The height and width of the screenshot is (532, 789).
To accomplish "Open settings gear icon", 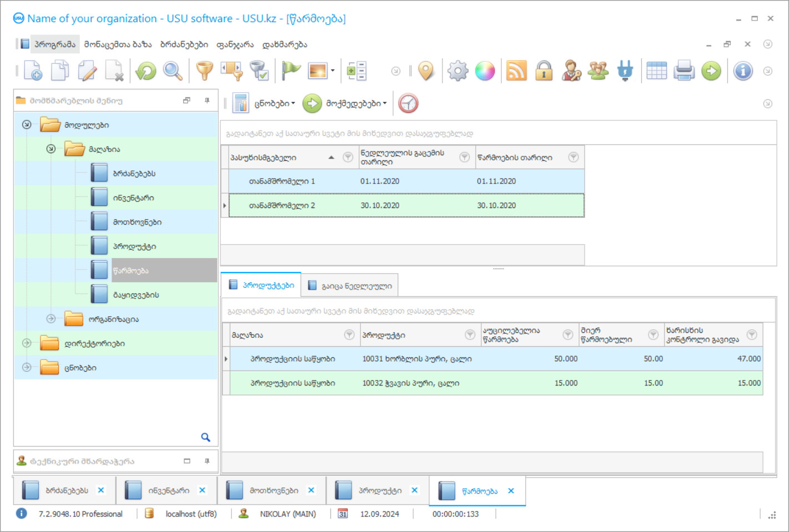I will tap(458, 71).
